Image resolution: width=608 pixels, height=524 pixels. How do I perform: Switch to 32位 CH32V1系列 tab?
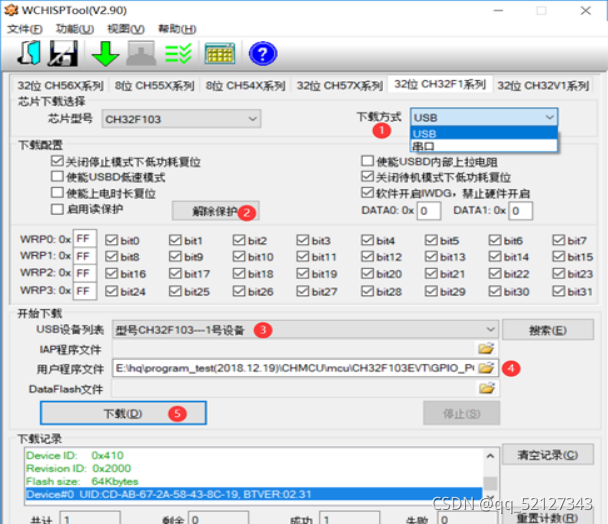543,85
